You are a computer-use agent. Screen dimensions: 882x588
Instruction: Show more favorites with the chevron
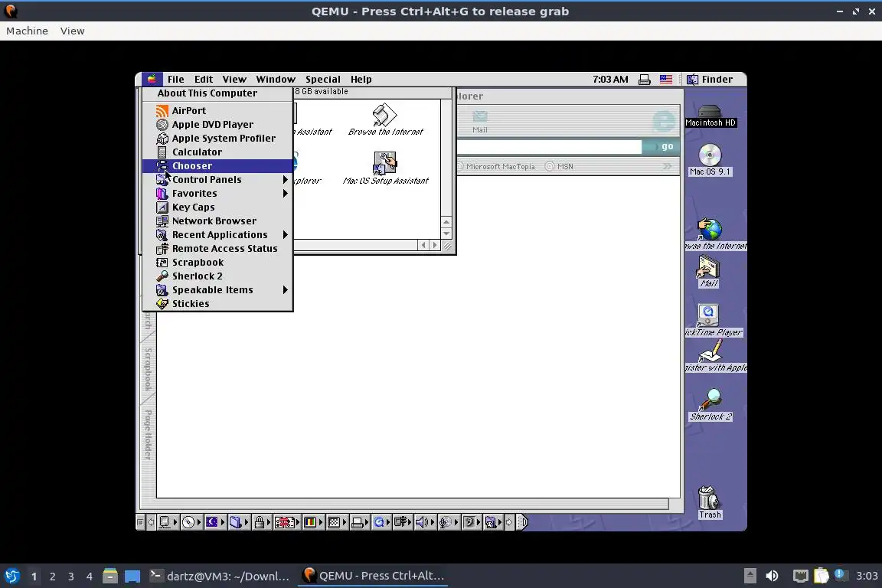point(667,167)
